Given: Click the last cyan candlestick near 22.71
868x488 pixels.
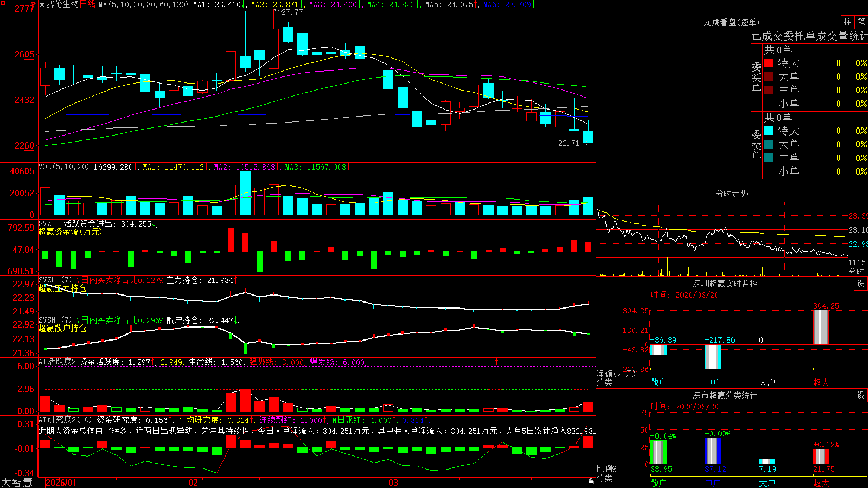Looking at the screenshot, I should pyautogui.click(x=588, y=137).
